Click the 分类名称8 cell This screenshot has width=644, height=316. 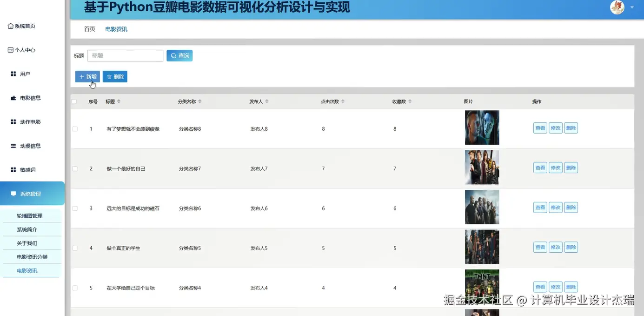190,129
